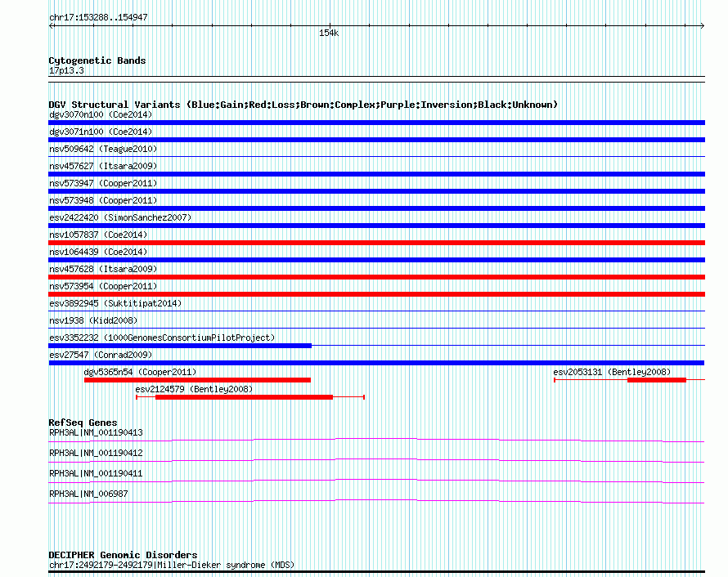Click the short blue bar under esv3352232
The image size is (728, 577).
180,346
